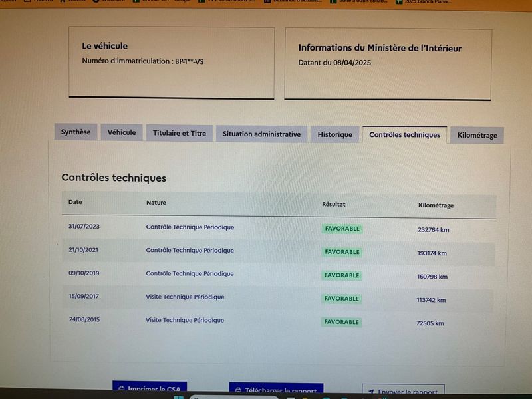Click the Informations du Ministère de l'Intérieur heading
Screen dimensions: 532x399
[x=380, y=48]
